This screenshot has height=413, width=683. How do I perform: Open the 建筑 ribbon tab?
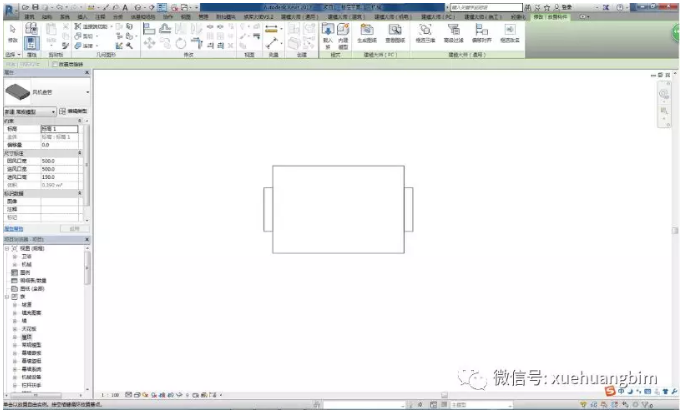29,17
